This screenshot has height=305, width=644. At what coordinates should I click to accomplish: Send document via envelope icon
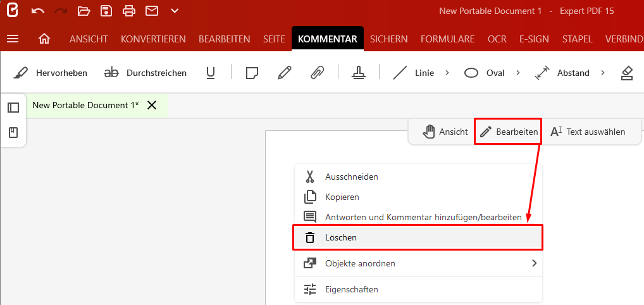point(152,11)
